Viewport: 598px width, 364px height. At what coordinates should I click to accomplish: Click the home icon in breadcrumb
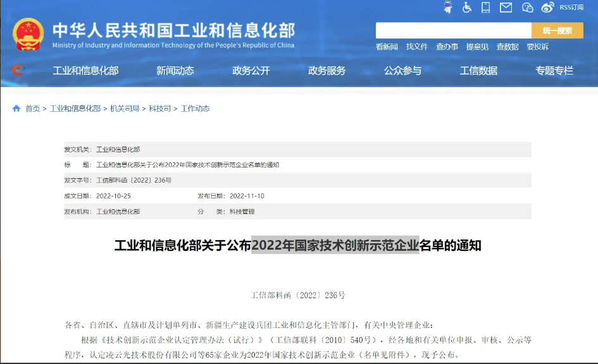coord(16,109)
